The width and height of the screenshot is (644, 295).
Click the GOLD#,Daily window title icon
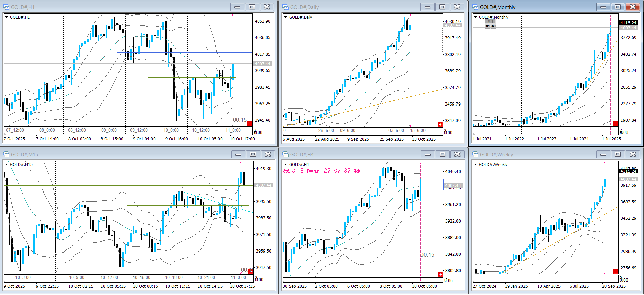pyautogui.click(x=285, y=7)
